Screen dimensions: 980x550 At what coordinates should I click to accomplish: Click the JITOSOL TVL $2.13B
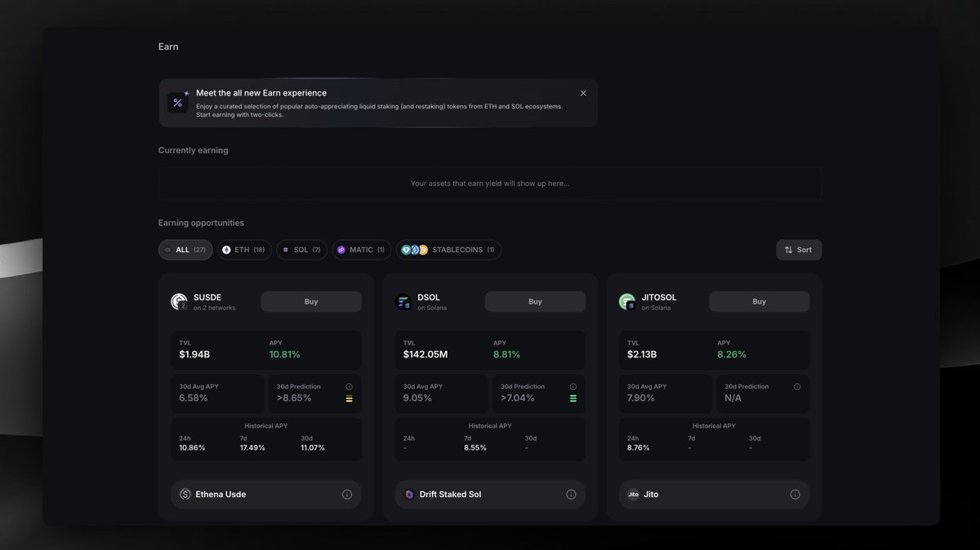click(x=642, y=354)
